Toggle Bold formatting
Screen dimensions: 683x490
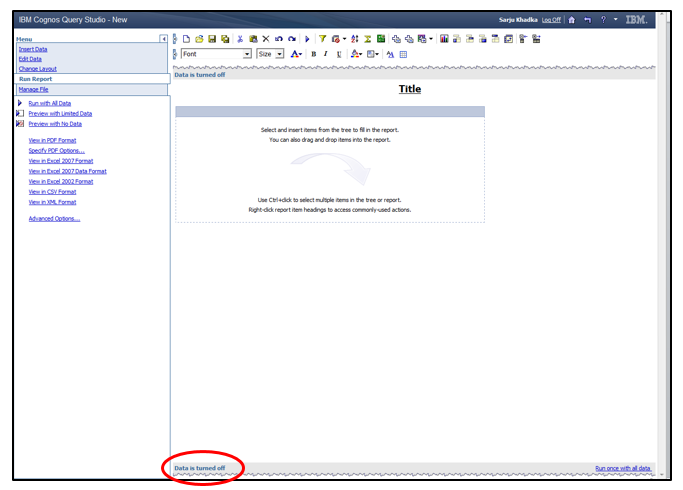tap(314, 54)
